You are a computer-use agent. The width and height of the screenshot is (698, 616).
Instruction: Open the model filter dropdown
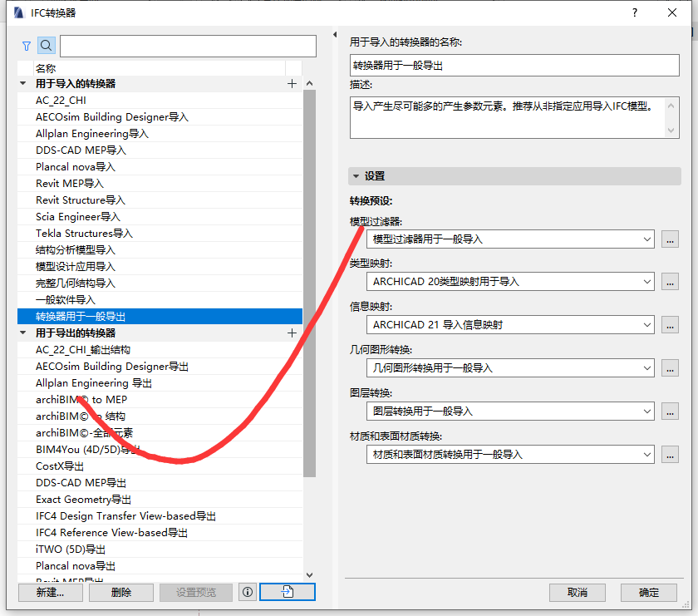pos(510,239)
